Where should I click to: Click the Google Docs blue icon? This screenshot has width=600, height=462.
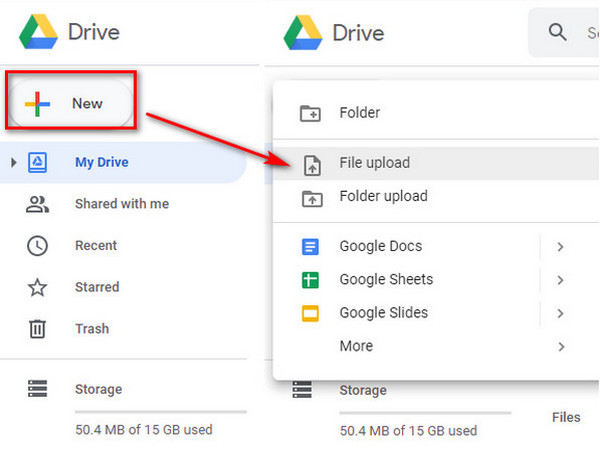(x=310, y=247)
